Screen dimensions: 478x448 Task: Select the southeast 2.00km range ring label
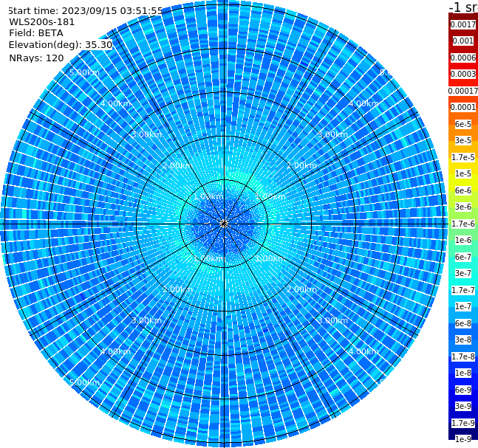click(302, 289)
